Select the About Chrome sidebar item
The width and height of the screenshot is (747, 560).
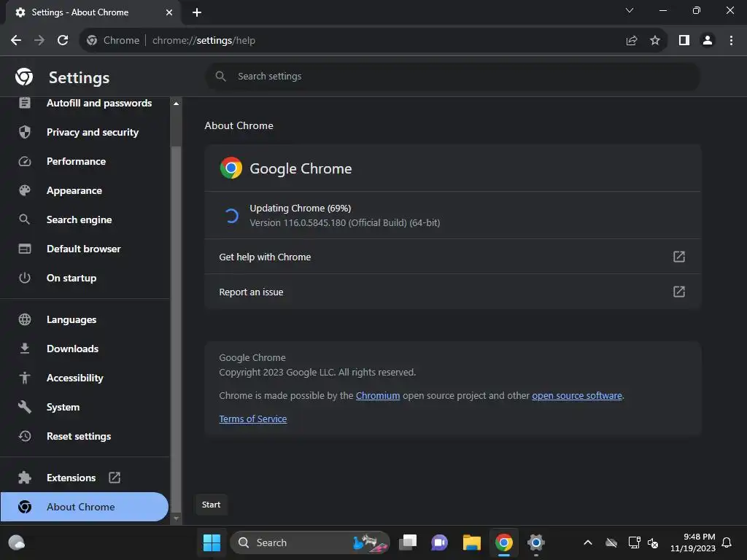coord(85,507)
